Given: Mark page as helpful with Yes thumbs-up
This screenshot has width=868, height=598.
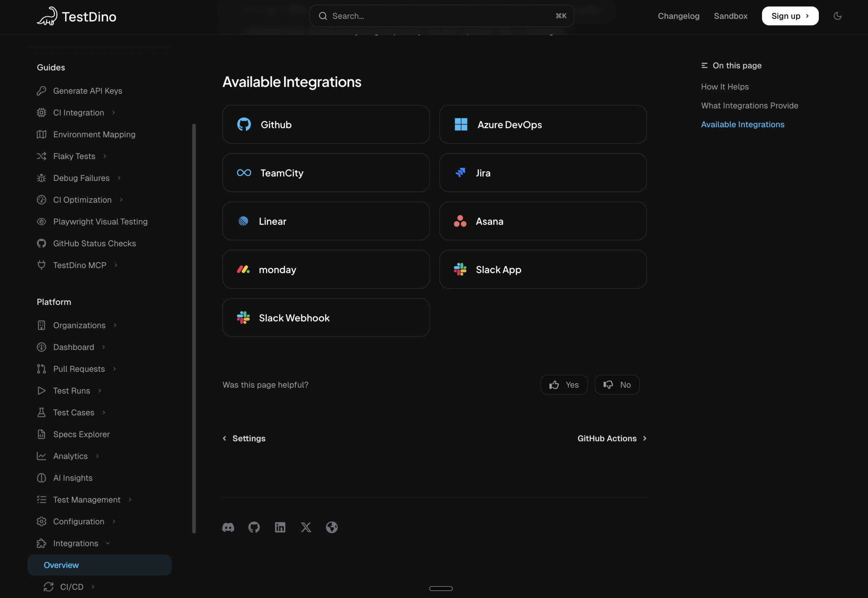Looking at the screenshot, I should (564, 384).
